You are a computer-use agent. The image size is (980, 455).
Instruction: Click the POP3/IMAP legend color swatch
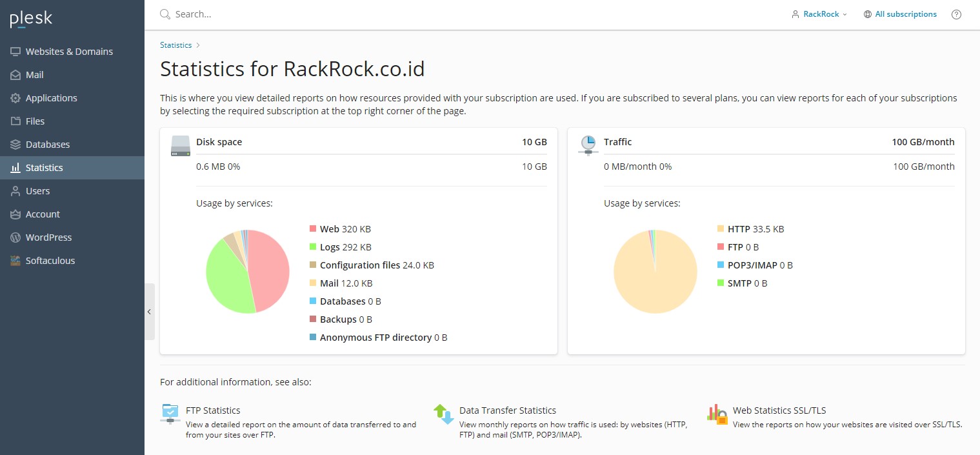[721, 265]
